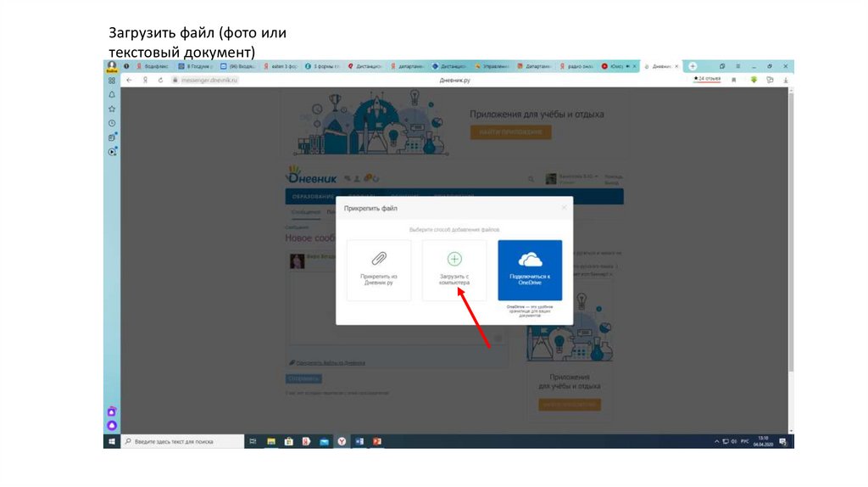Screen dimensions: 868x487
Task: Reload the page in browser
Action: click(x=160, y=81)
